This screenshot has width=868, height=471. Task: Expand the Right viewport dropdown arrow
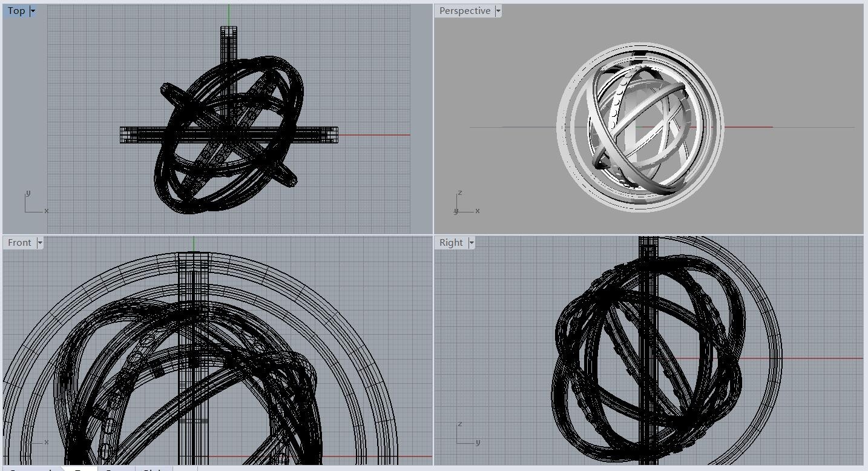coord(472,243)
